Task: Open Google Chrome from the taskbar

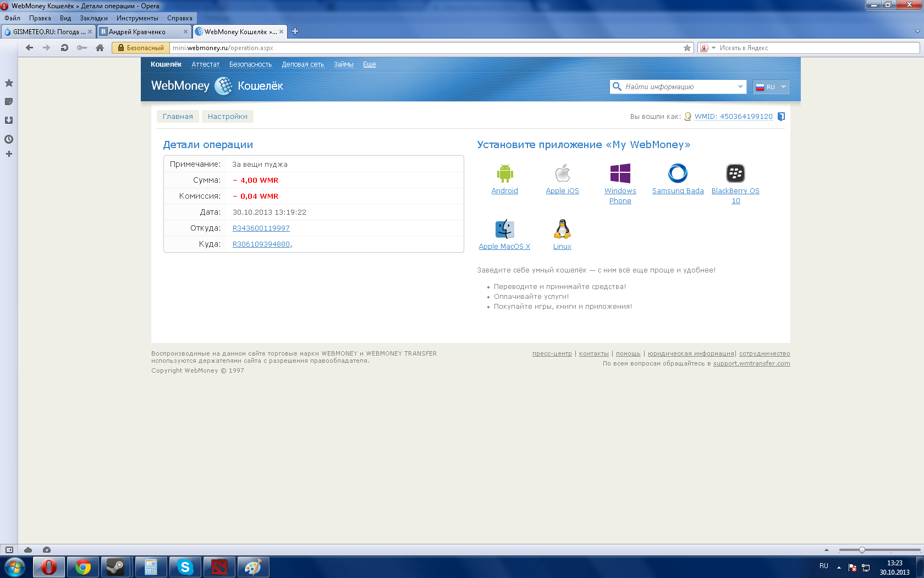Action: (x=83, y=567)
